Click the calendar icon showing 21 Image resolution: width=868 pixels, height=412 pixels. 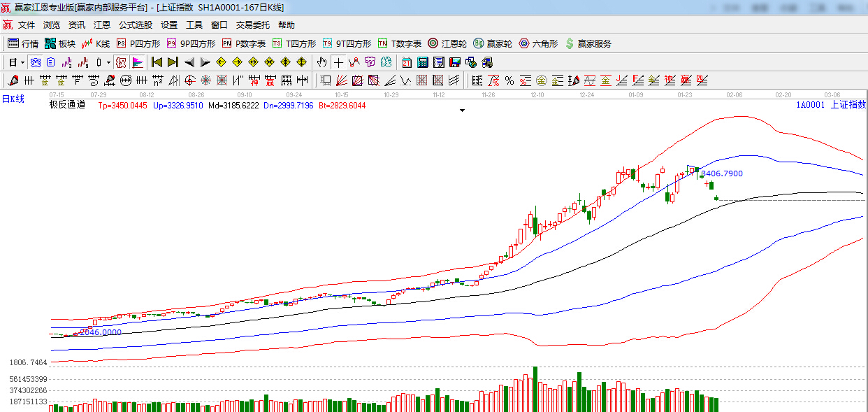[406, 62]
